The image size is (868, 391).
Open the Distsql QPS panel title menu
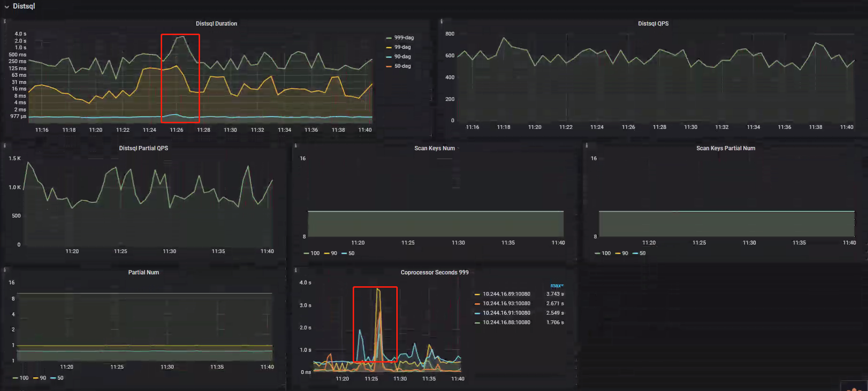[x=653, y=24]
